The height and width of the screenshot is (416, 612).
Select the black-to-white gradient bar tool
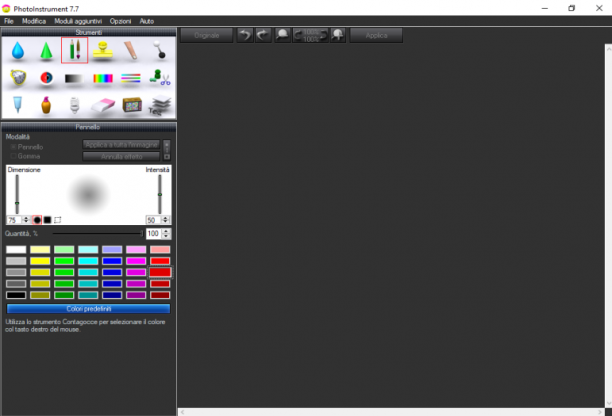74,78
